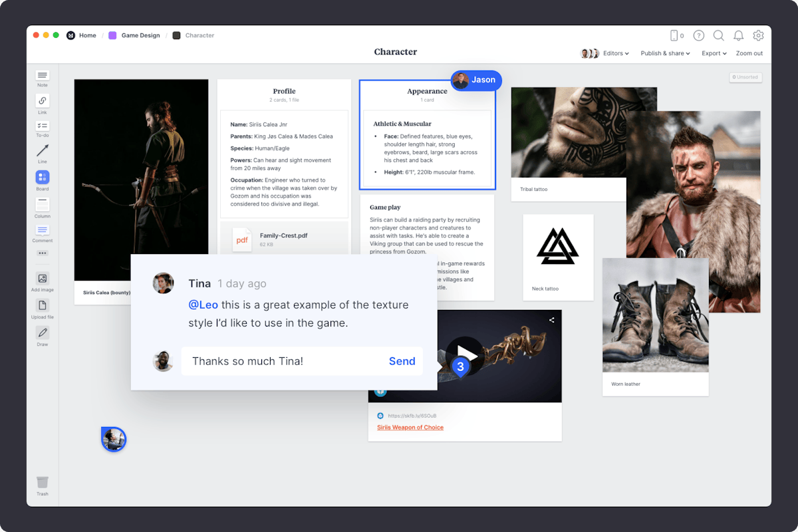This screenshot has height=532, width=798.
Task: Open the Publish & share dropdown
Action: [665, 53]
